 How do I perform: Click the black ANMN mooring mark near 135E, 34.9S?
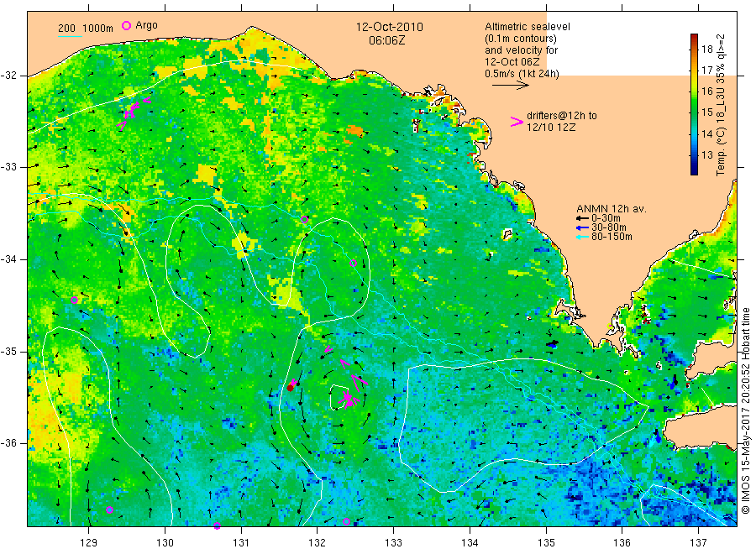(x=552, y=344)
